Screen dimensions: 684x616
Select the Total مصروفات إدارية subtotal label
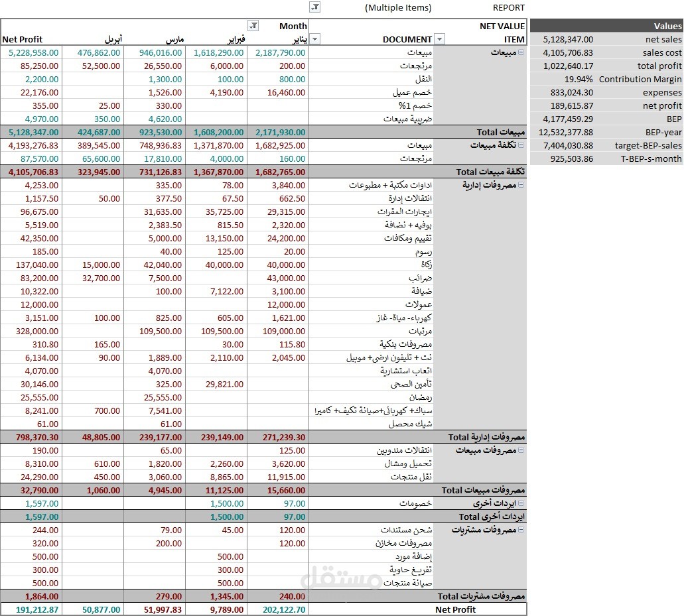point(486,437)
